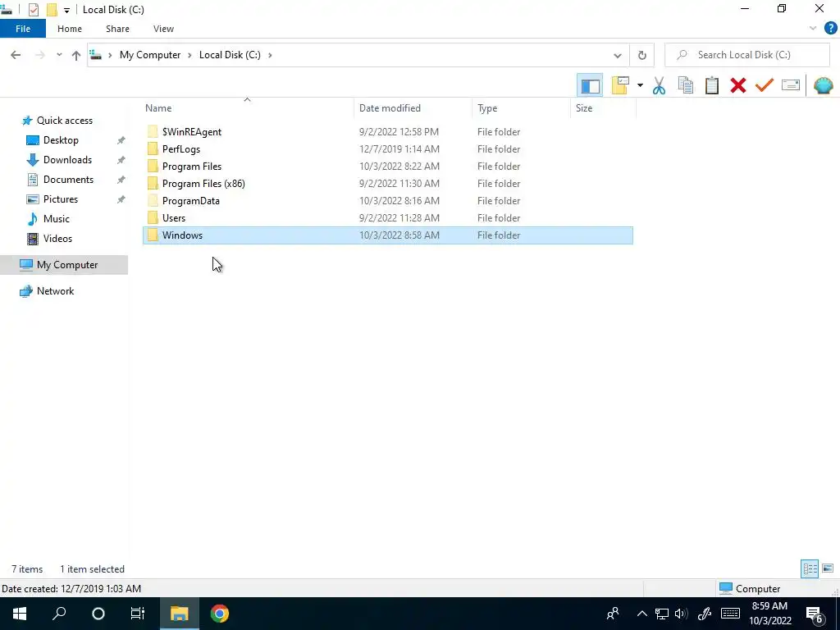
Task: Select the Program Files (x86) folder
Action: (x=388, y=183)
